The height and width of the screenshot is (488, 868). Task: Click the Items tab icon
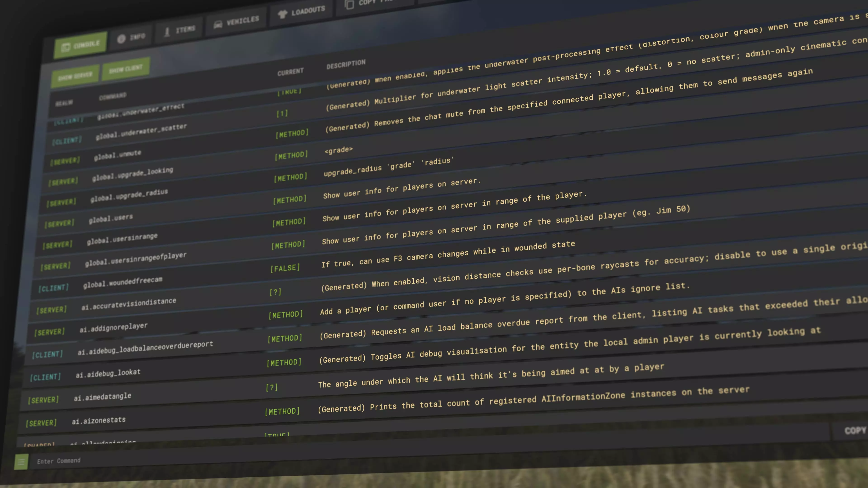click(x=167, y=32)
